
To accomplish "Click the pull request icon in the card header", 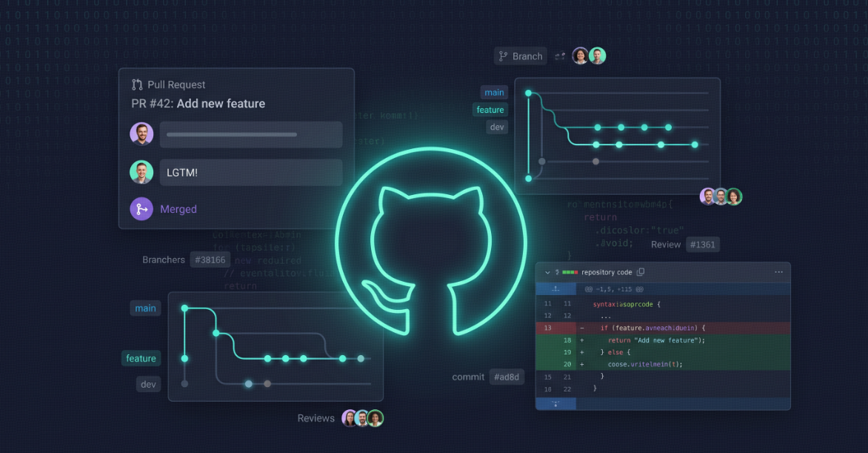I will (x=137, y=85).
